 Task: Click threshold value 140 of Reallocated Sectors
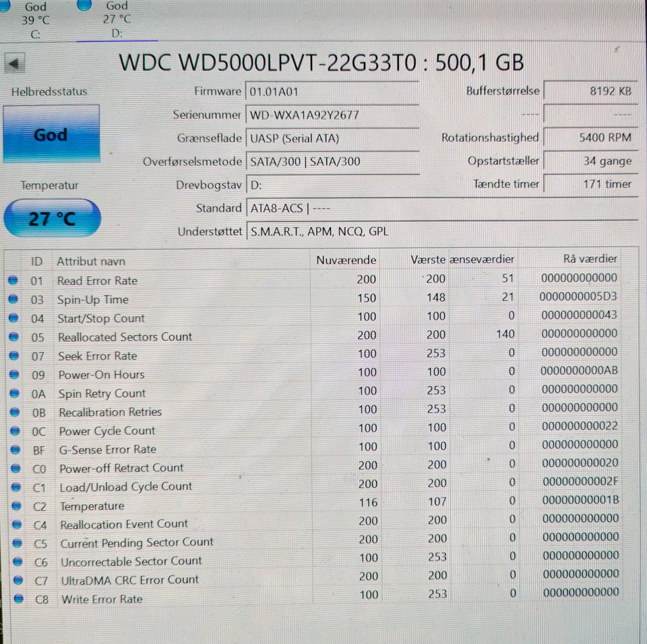click(x=505, y=333)
